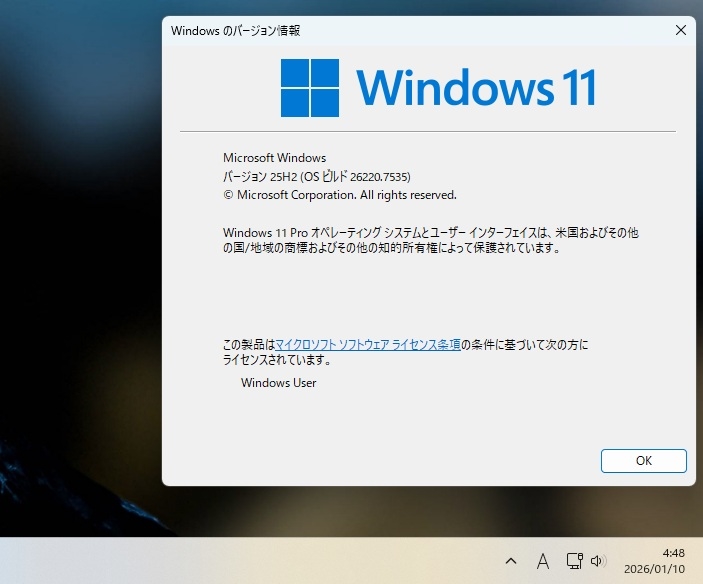Open the network status icon in the tray
The height and width of the screenshot is (584, 703).
(574, 561)
